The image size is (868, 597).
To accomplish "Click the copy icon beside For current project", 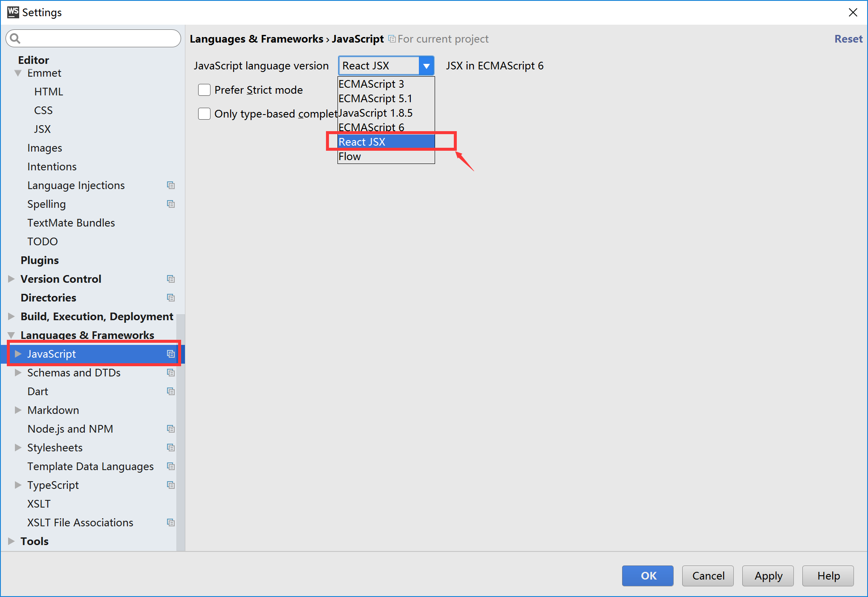I will (392, 39).
